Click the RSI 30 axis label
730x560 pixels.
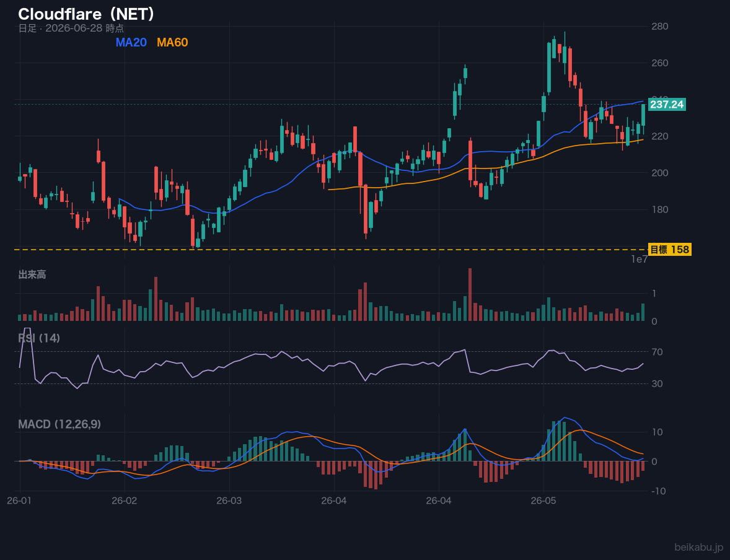pos(657,383)
